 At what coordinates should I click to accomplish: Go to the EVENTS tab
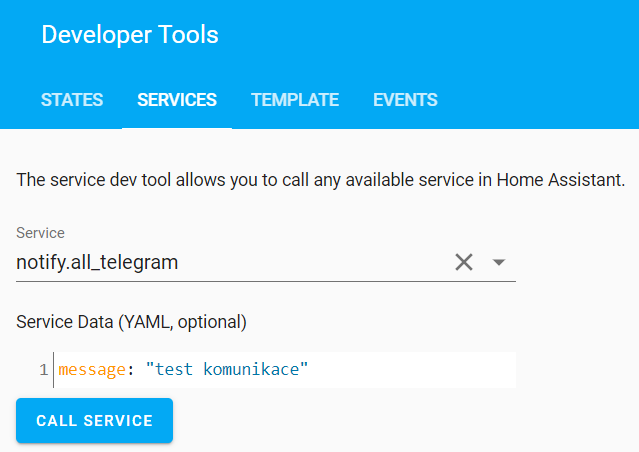click(405, 100)
